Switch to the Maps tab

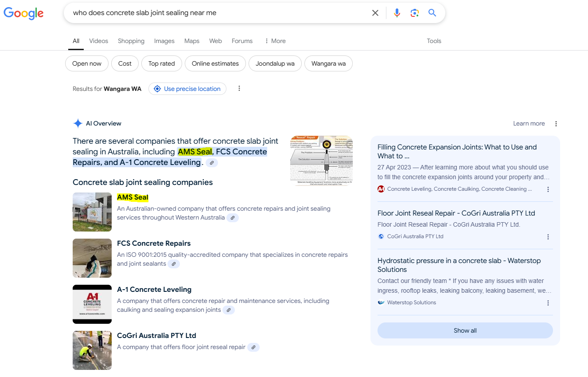(192, 41)
